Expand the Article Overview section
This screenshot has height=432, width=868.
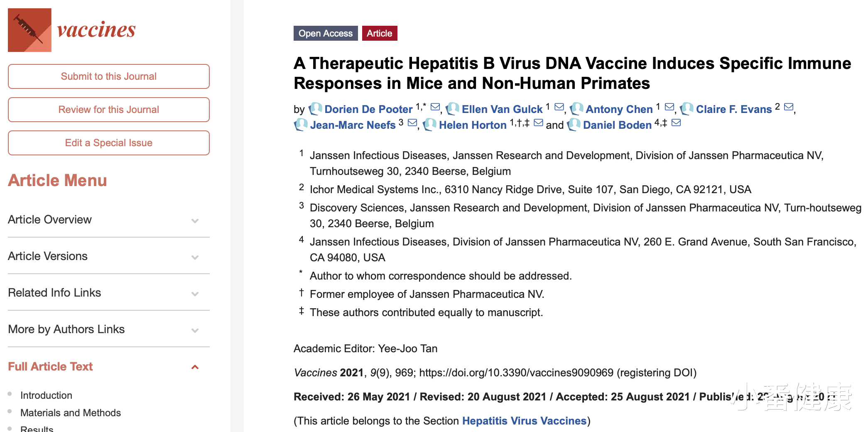coord(195,221)
